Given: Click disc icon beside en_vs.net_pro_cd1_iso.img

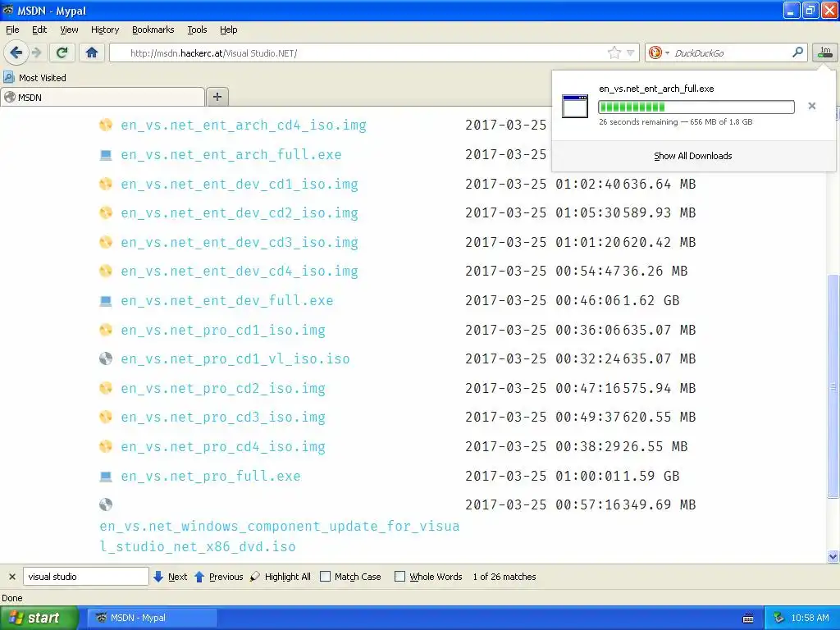Looking at the screenshot, I should point(106,330).
